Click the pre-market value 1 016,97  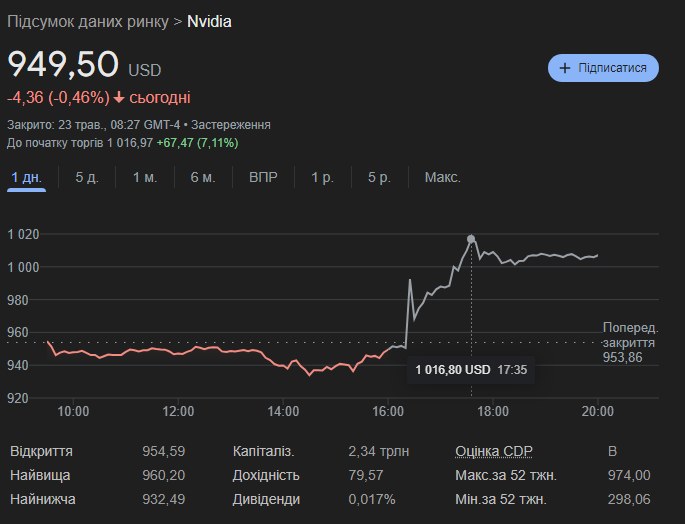(130, 143)
